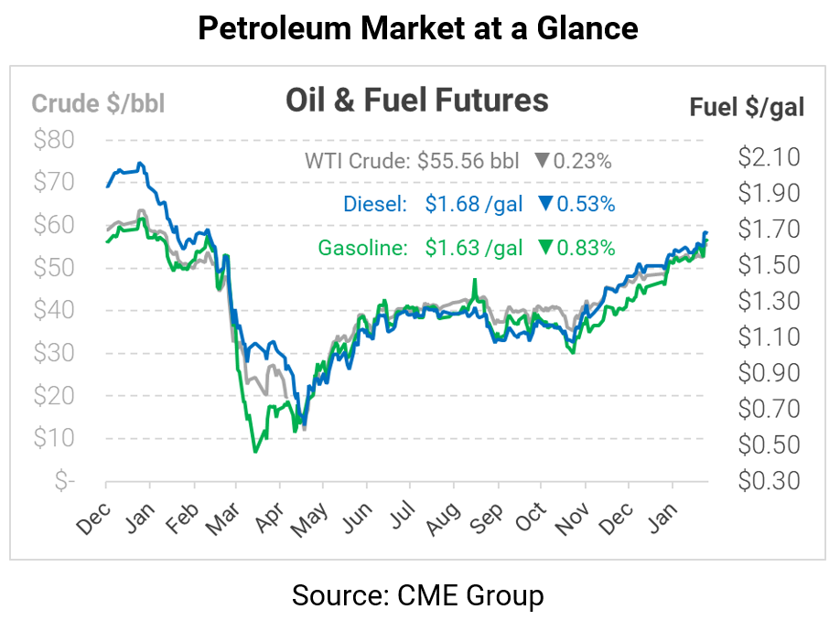Click the Petroleum Market at a Glance heading

coord(418,29)
